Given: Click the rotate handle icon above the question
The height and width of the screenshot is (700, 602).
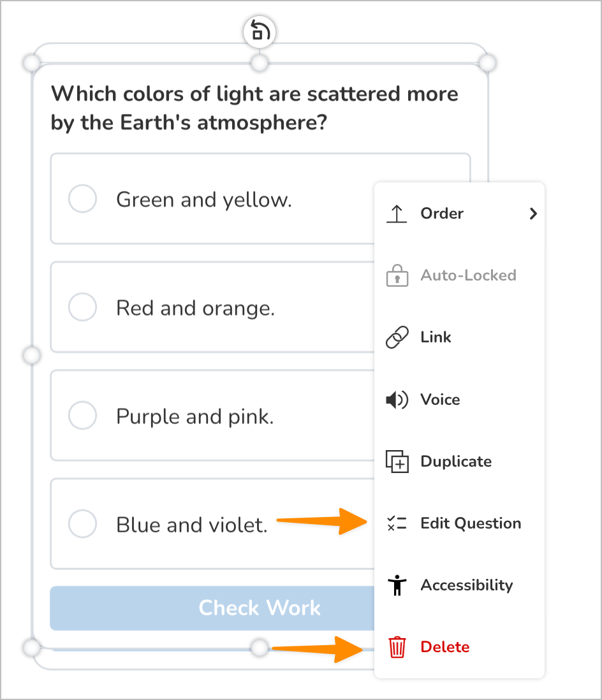Looking at the screenshot, I should click(x=260, y=32).
